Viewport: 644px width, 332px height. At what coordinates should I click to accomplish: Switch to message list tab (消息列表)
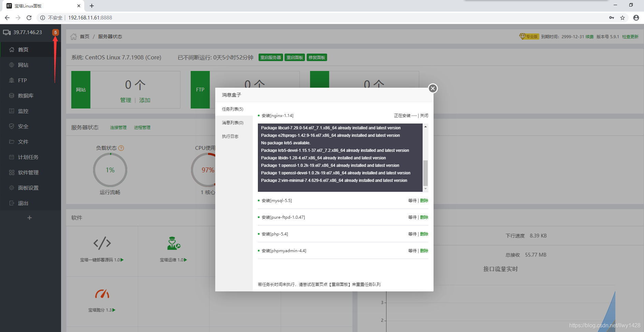(x=233, y=123)
